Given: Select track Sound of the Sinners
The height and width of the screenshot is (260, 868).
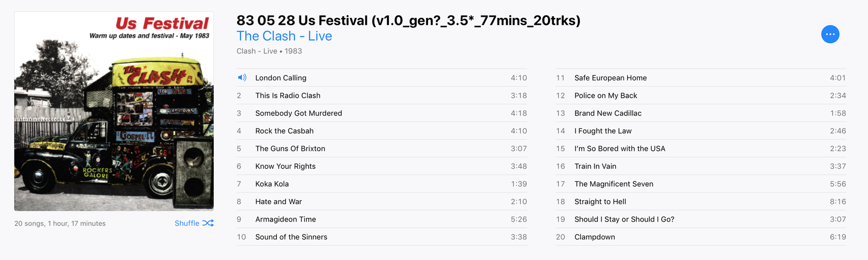Looking at the screenshot, I should [291, 237].
